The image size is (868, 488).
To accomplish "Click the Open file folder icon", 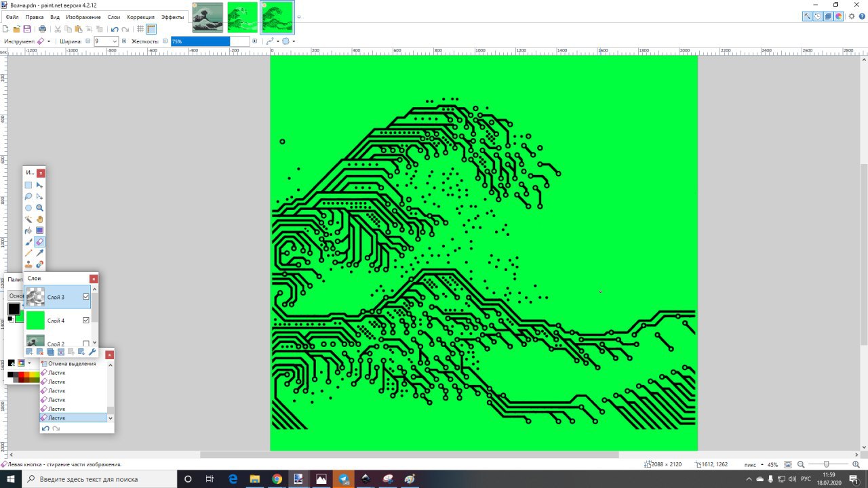I will click(x=16, y=29).
